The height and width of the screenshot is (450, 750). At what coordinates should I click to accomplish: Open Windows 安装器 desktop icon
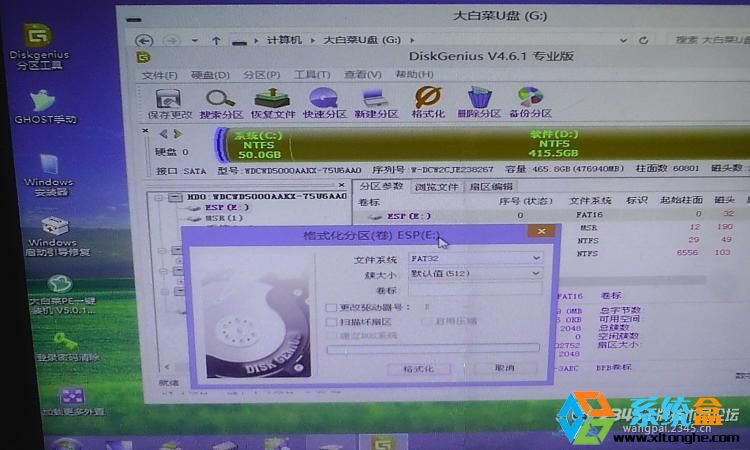click(x=49, y=176)
